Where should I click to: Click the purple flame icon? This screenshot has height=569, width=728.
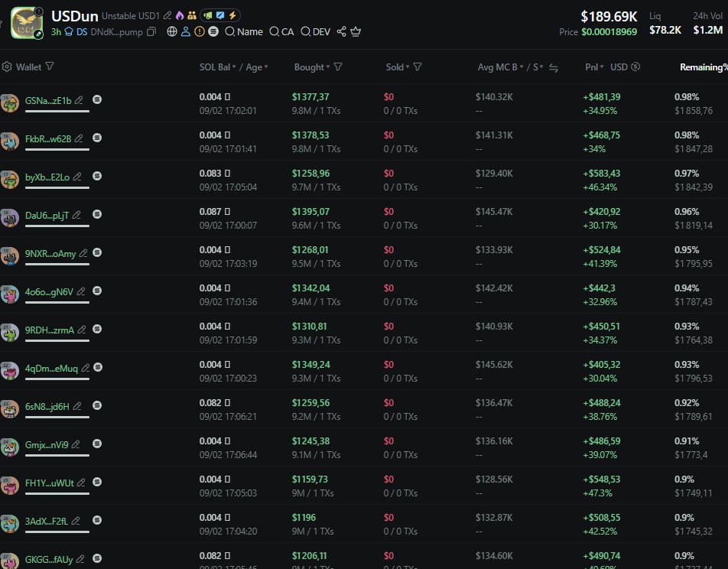(x=179, y=15)
